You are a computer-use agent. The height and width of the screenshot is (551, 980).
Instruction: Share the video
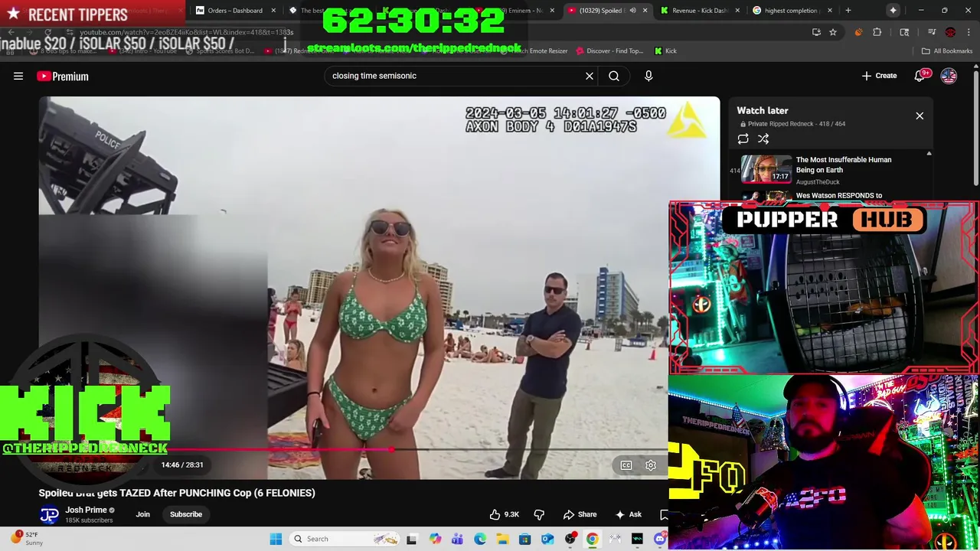[x=580, y=514]
